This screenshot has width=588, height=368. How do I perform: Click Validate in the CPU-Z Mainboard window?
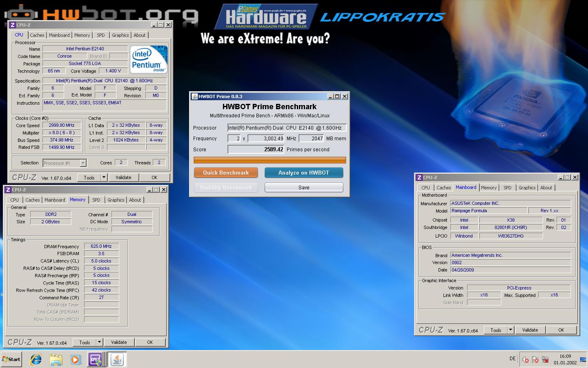pyautogui.click(x=530, y=330)
